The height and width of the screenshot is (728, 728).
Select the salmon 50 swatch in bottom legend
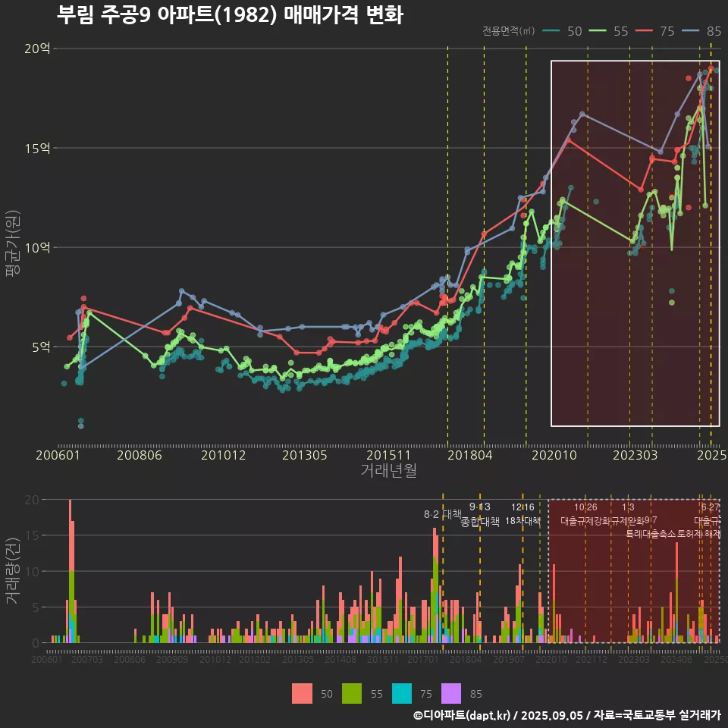click(302, 693)
